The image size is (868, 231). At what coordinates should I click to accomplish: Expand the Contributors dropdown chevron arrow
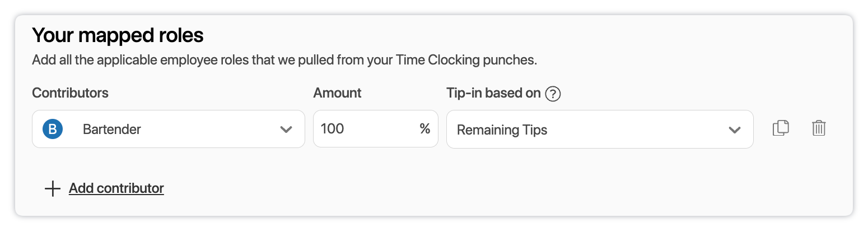(x=286, y=130)
